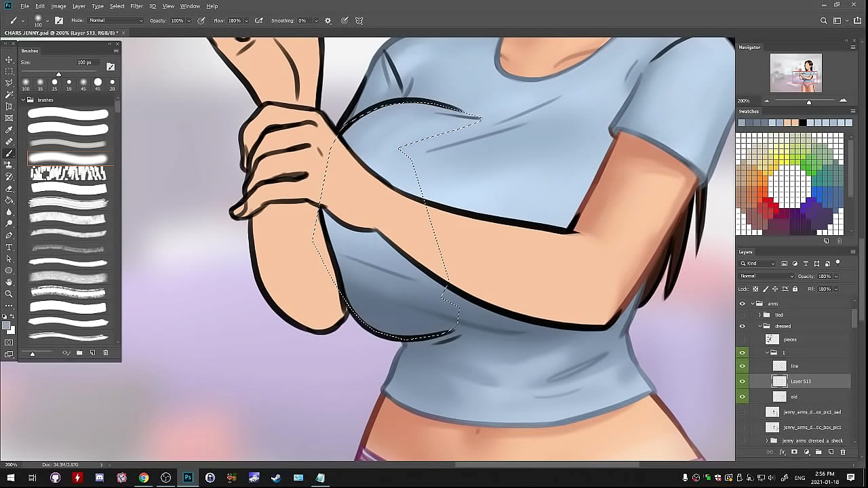Click the foreground color swatch
Viewport: 868px width, 488px height.
pyautogui.click(x=6, y=326)
